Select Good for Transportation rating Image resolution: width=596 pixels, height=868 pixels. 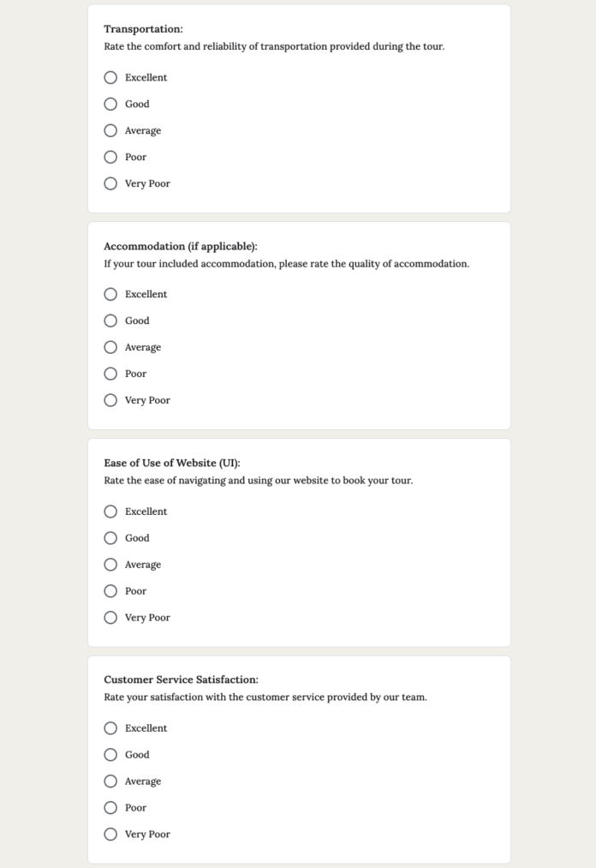tap(110, 104)
